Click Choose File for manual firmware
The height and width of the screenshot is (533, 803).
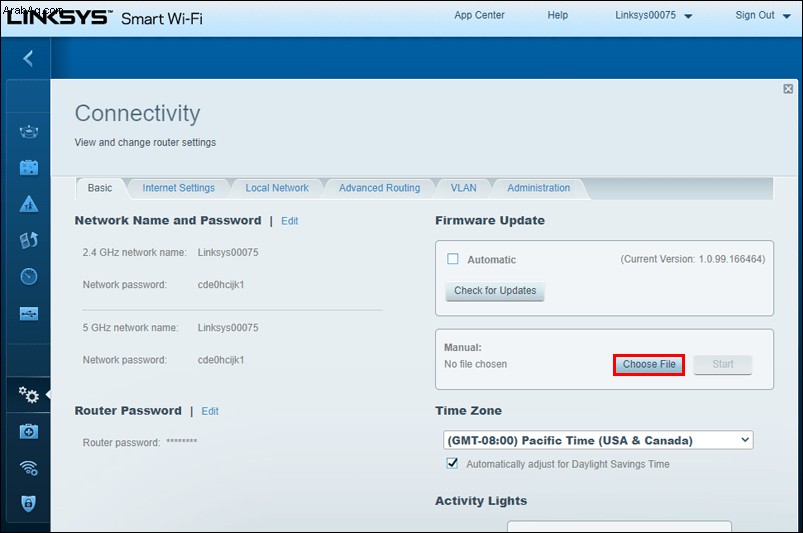click(649, 365)
